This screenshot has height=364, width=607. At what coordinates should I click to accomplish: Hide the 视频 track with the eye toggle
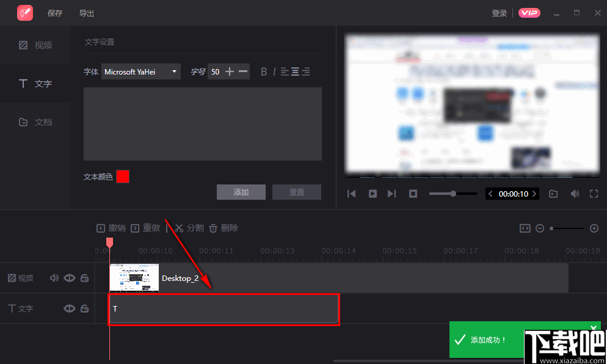coord(70,278)
